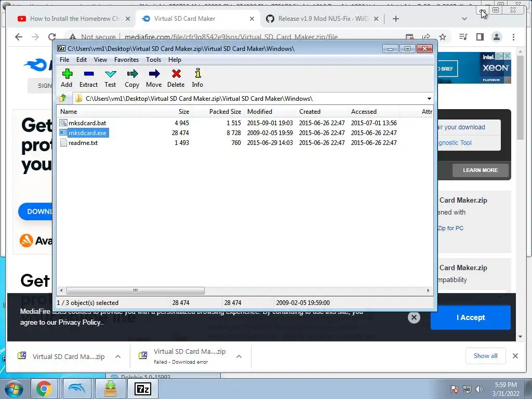Open the volume icon in system tray
Viewport: 532px width, 399px height.
point(479,389)
